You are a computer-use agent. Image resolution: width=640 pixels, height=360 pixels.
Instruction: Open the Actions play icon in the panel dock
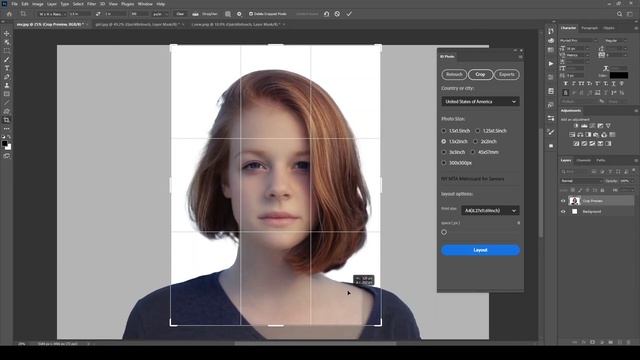551,64
